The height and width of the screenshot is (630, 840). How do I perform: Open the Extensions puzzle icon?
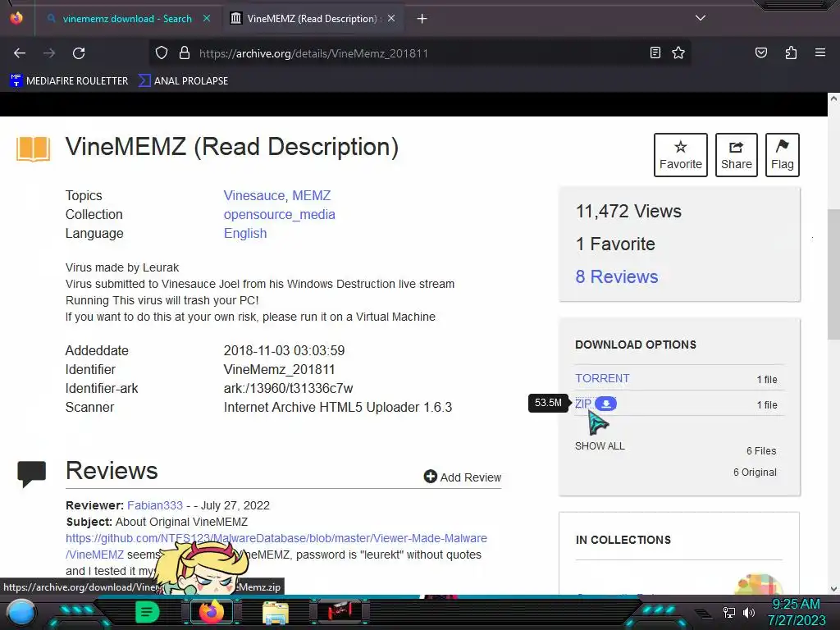click(791, 52)
